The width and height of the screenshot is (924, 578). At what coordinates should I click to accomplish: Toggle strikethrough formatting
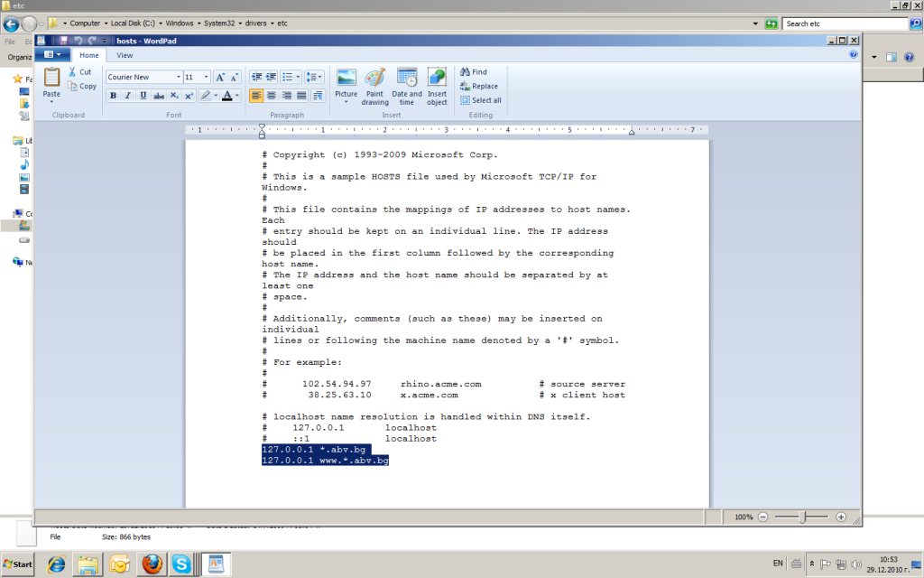(159, 96)
